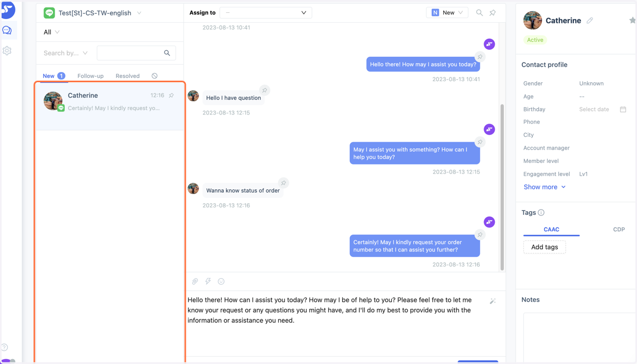Click the chat history scrollbar
Viewport: 637px width, 364px height.
pos(502,187)
